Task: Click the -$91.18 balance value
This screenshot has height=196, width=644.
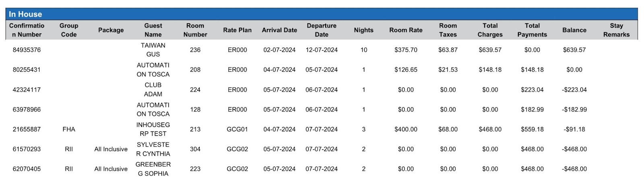Action: pos(574,129)
